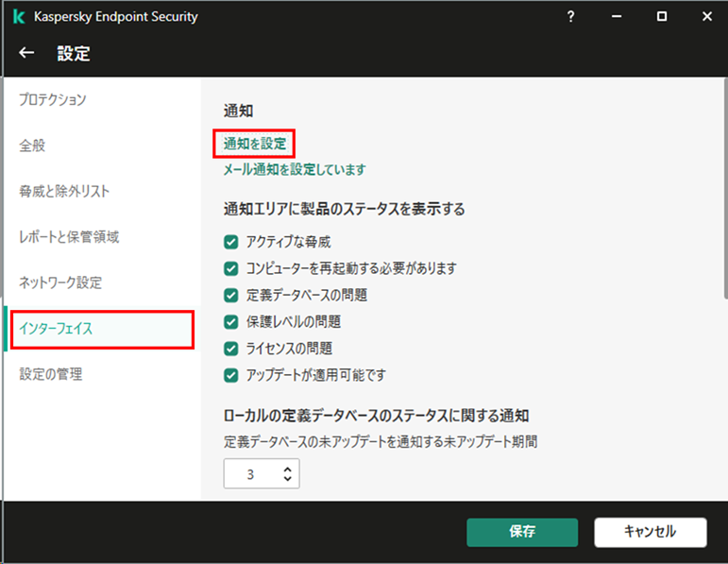Click the キャンセル button

click(651, 532)
